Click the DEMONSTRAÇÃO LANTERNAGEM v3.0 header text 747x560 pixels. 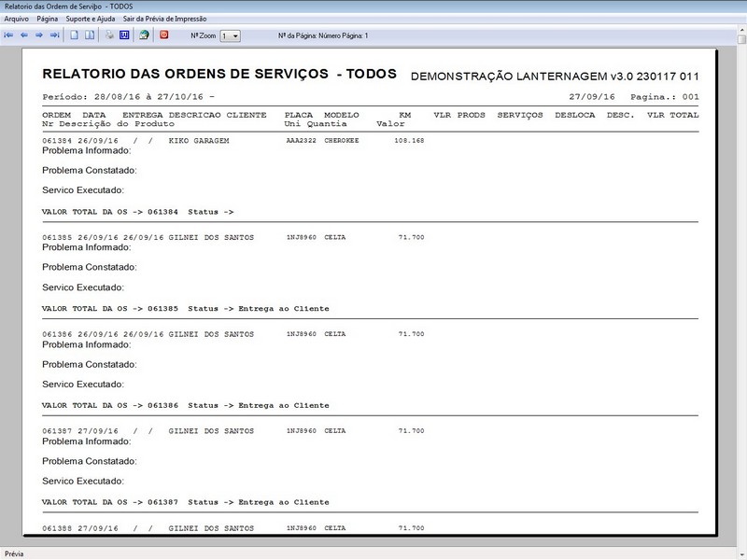tap(555, 77)
